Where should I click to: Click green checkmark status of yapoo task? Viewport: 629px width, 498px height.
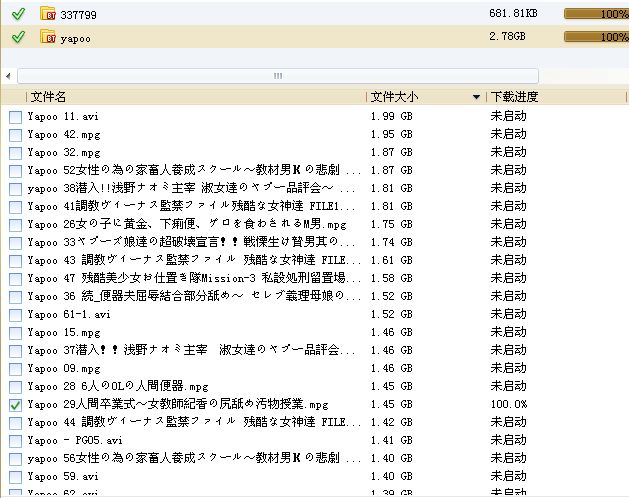tap(18, 37)
